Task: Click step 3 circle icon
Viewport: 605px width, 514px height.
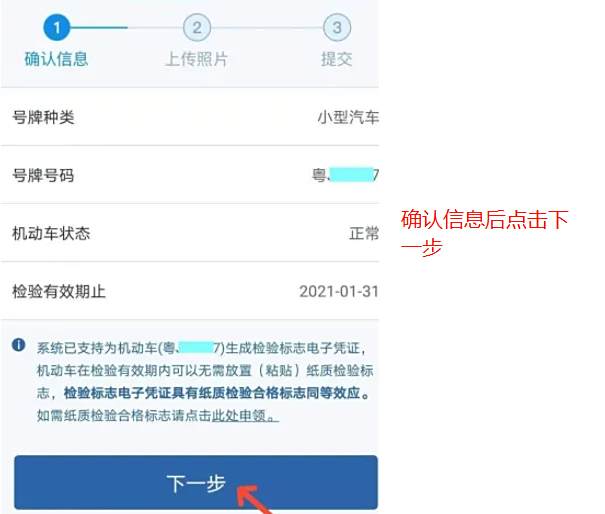Action: pos(337,27)
